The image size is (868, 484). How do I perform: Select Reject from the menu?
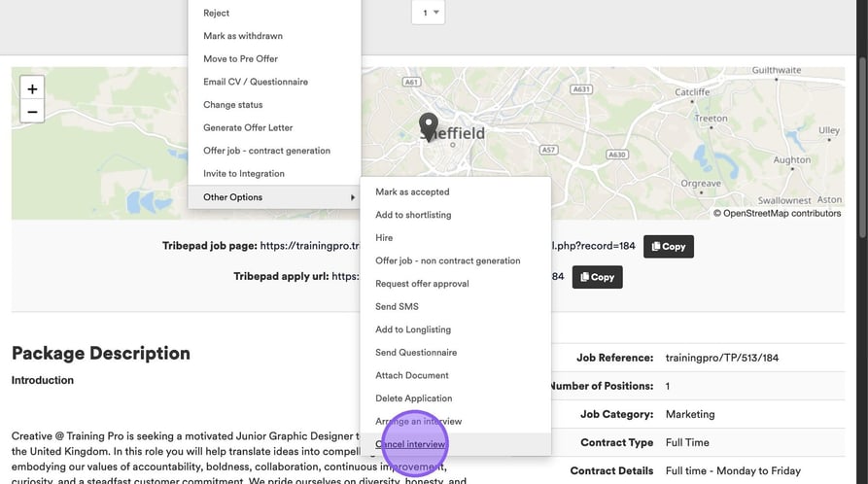[217, 13]
